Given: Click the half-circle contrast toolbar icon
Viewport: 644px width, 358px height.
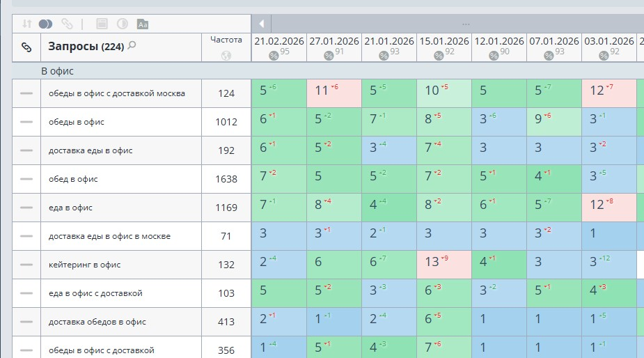Looking at the screenshot, I should [123, 24].
